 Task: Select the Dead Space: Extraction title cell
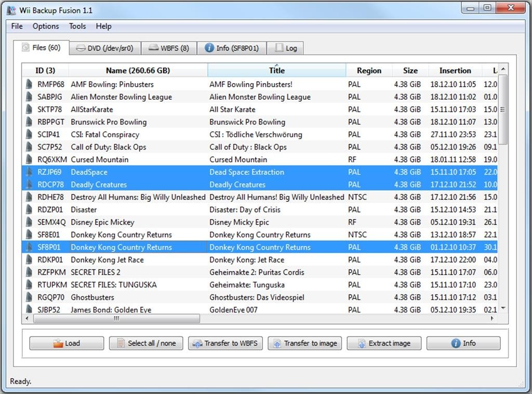(277, 172)
